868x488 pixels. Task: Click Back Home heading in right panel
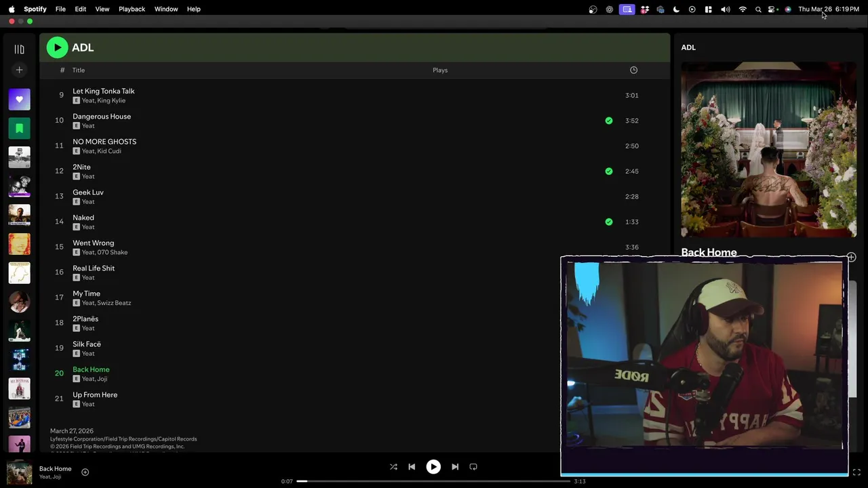tap(709, 252)
